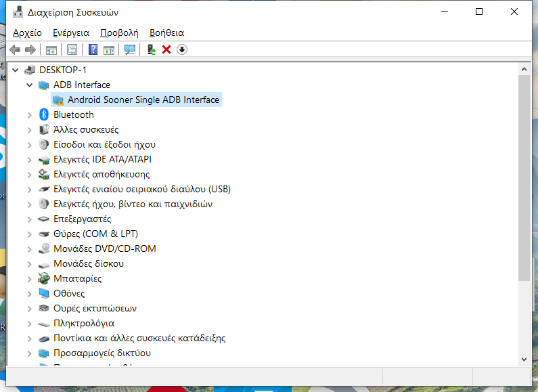This screenshot has height=392, width=538.
Task: Click the show/hide console tree icon
Action: pyautogui.click(x=51, y=49)
